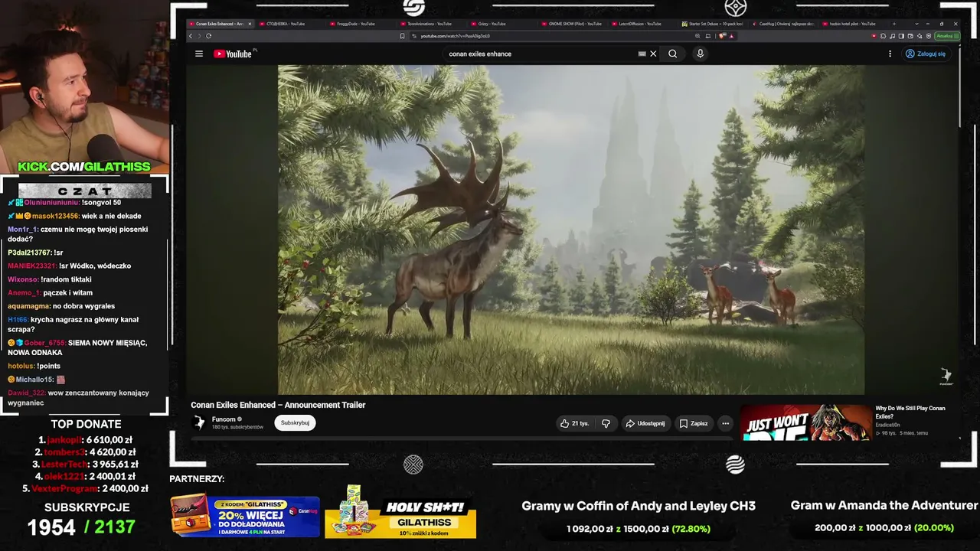Switch to the Starter Set Deluxe tab
This screenshot has width=980, height=551.
[712, 24]
